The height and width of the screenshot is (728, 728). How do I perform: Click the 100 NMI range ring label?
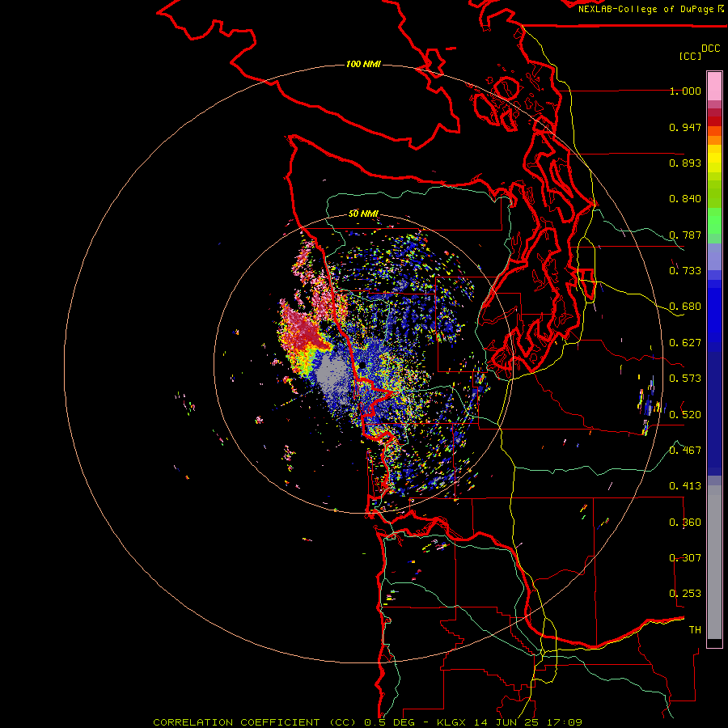(x=363, y=64)
